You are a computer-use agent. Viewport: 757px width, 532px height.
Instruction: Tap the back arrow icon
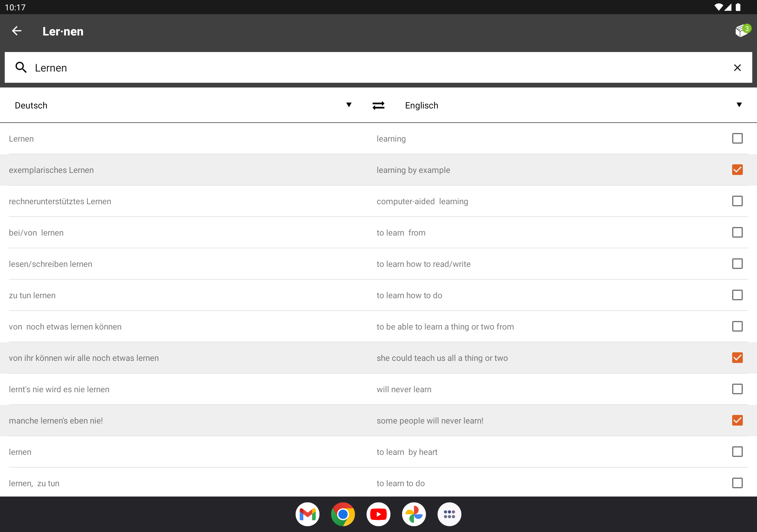17,31
